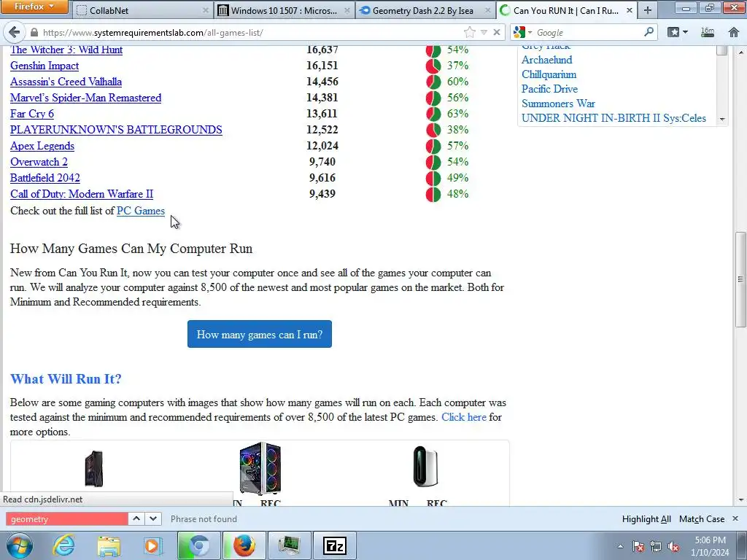
Task: Open Chillquarium in the sidebar list
Action: click(549, 74)
